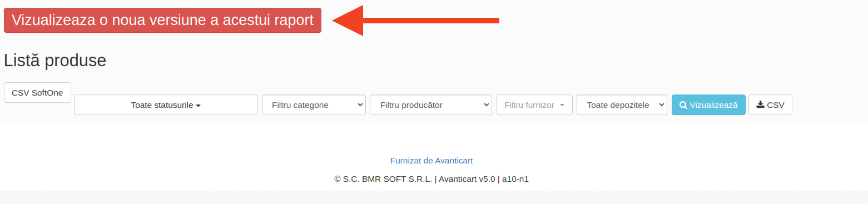Click the chevron of Toate depozitele select
868x204 pixels.
point(661,105)
